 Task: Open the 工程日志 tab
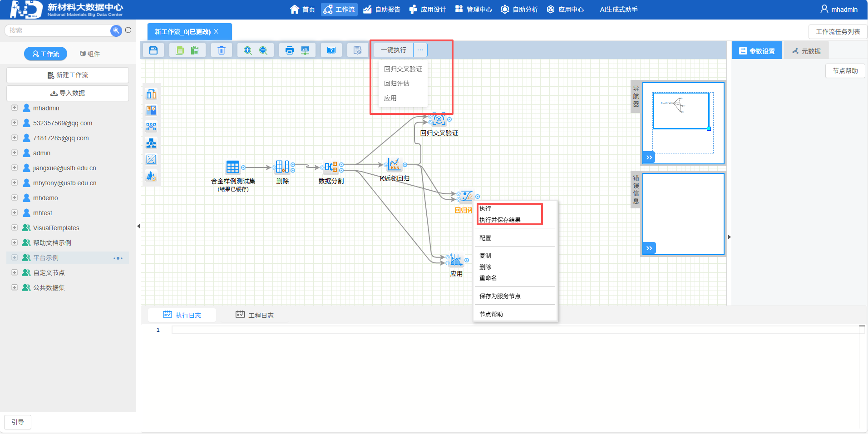click(x=255, y=315)
